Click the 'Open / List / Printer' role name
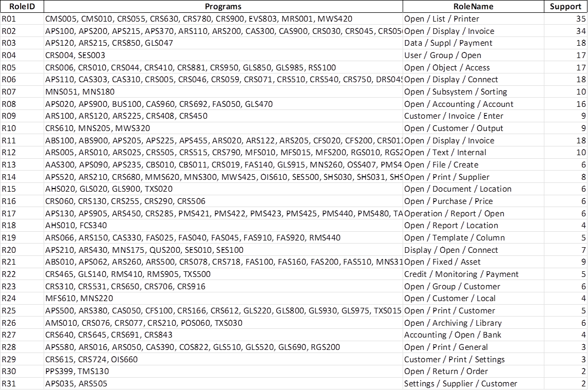 442,19
